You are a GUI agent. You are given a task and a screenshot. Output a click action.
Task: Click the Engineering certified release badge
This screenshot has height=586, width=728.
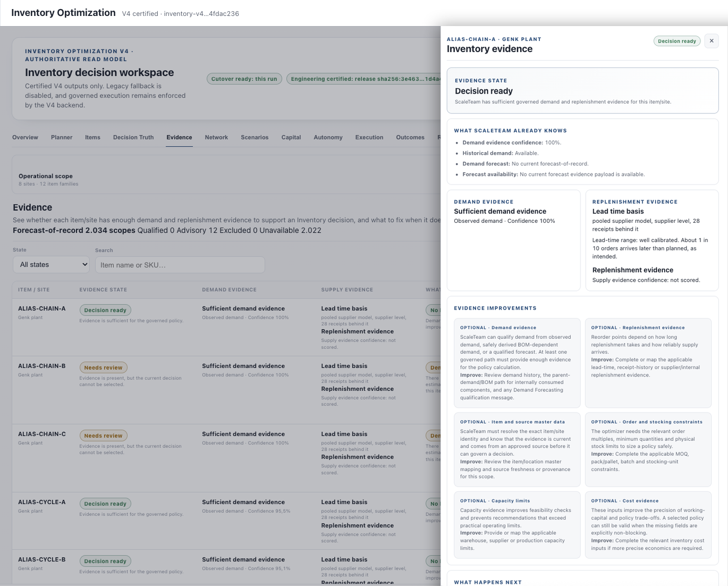click(364, 79)
